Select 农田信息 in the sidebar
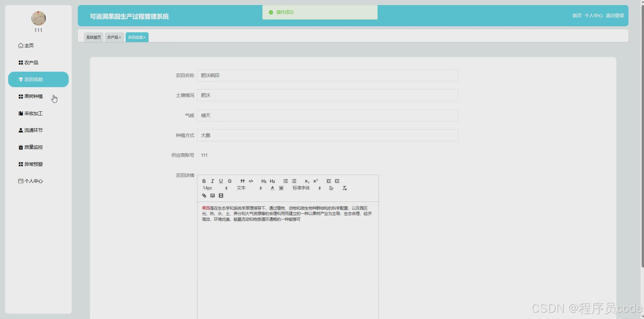Screen dimensions: 644x319 [38, 79]
